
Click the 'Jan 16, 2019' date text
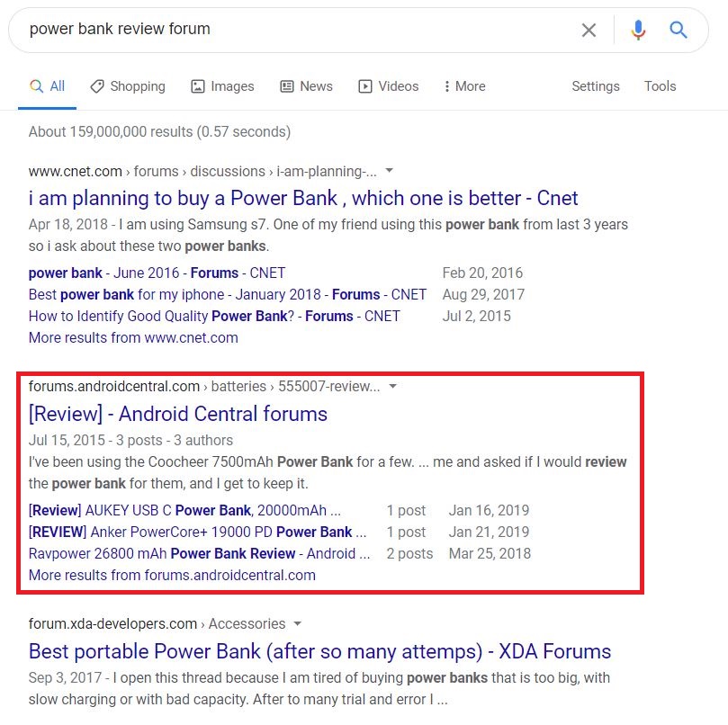(x=489, y=511)
